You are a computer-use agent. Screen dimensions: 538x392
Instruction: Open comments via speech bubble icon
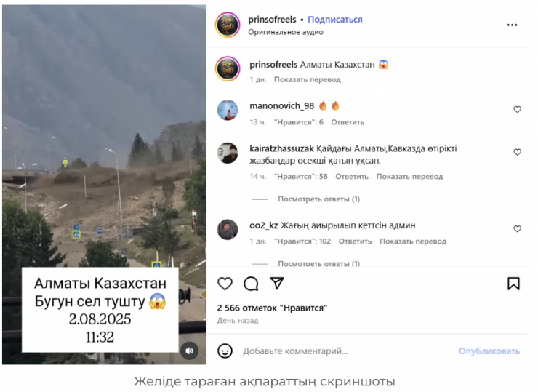(251, 284)
